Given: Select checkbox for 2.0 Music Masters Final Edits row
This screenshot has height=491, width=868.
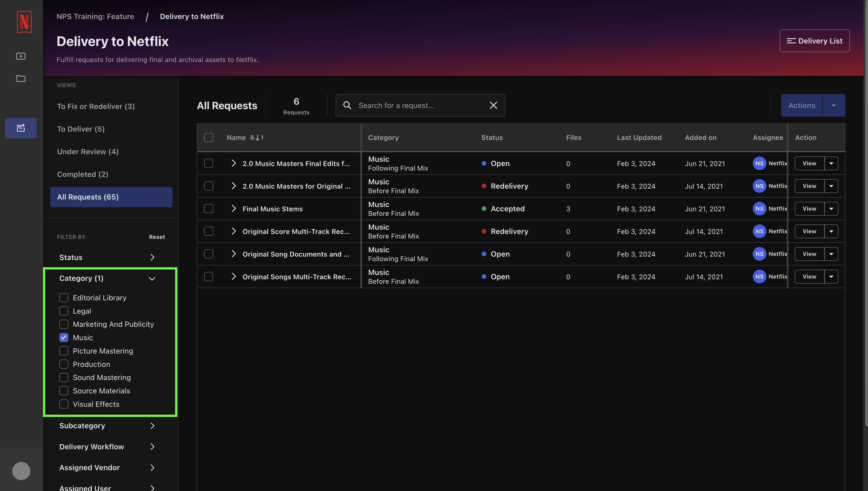Looking at the screenshot, I should (x=209, y=164).
